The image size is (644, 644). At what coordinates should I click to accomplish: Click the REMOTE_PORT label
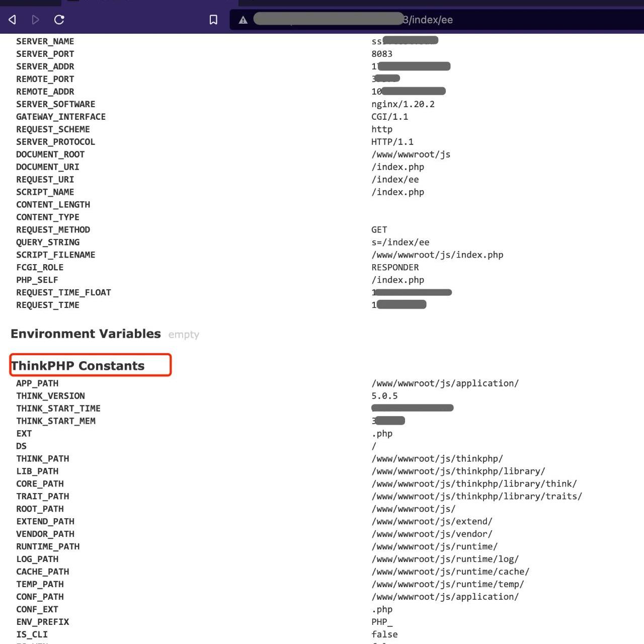pyautogui.click(x=45, y=79)
